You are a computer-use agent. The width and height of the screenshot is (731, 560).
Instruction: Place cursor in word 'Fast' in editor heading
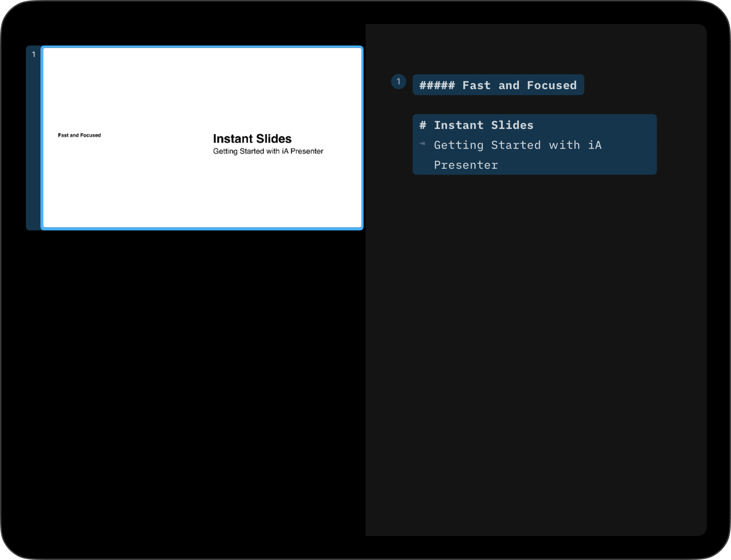(x=476, y=85)
